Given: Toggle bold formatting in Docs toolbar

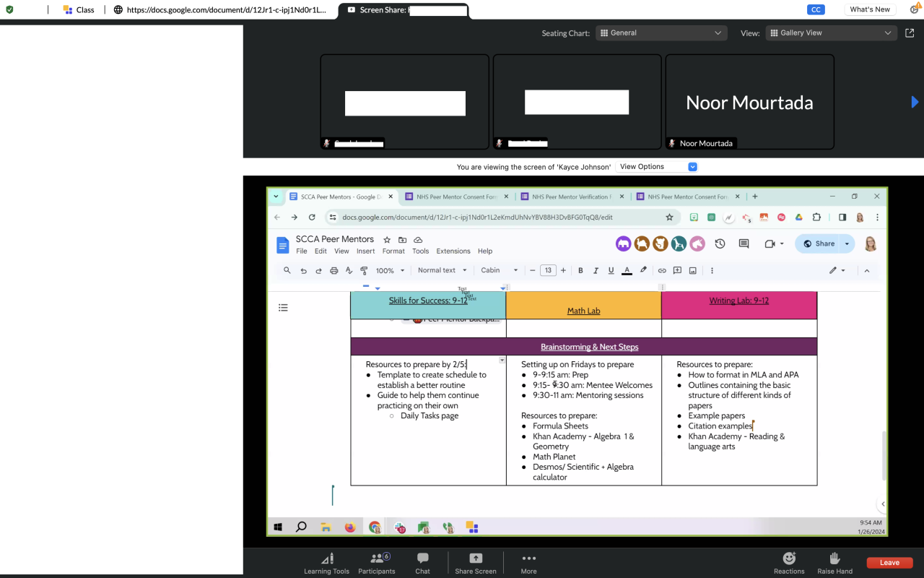Looking at the screenshot, I should pos(580,270).
